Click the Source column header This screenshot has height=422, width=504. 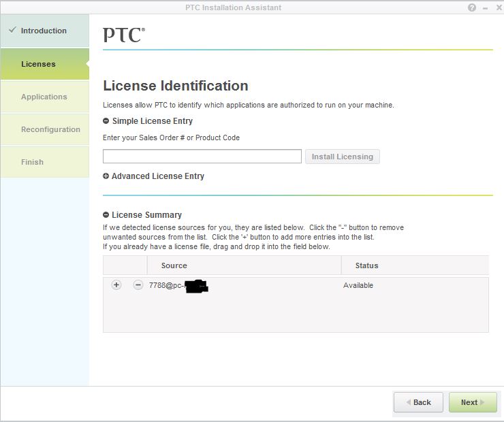[x=244, y=265]
